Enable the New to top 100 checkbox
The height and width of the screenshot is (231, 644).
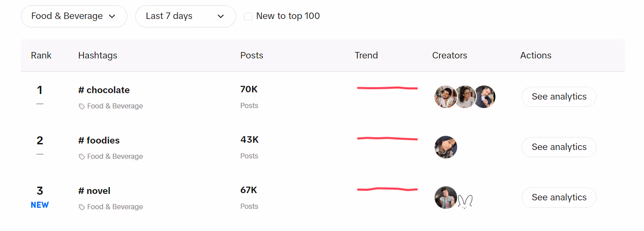(x=248, y=17)
